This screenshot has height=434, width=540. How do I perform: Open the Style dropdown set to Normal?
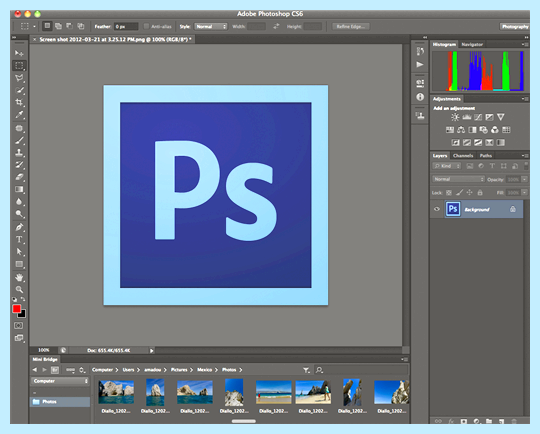point(210,26)
